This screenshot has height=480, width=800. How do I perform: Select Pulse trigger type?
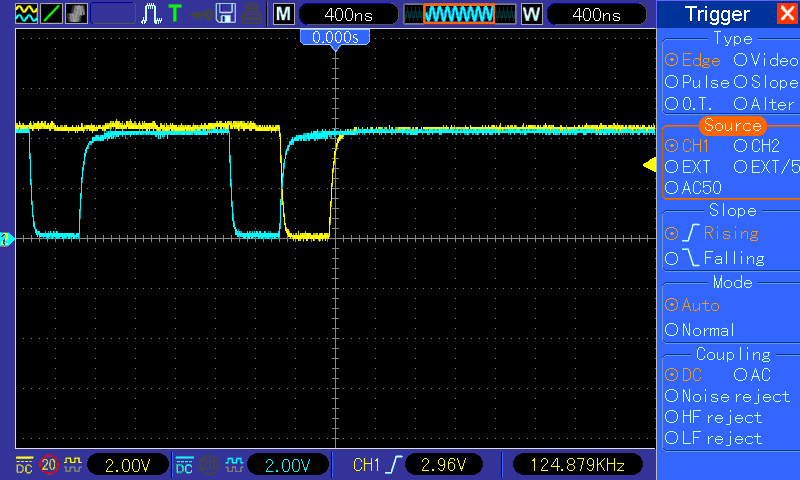pos(697,82)
